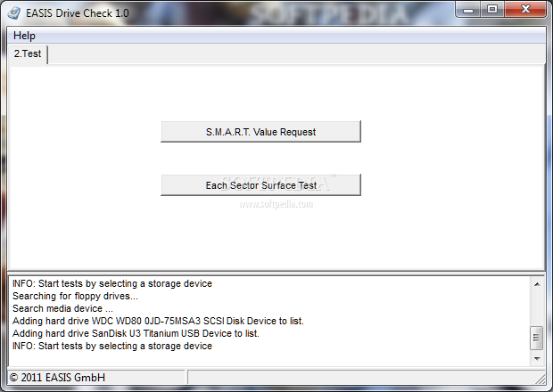553x392 pixels.
Task: Click the log scrollbar thumb
Action: coord(536,338)
